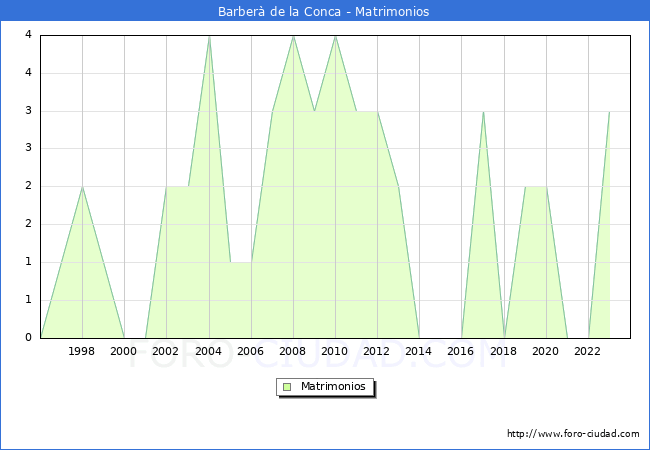Viewport: 650px width, 450px height.
Task: Click the chart title 'Barberà de la Conca - Matrimonios'
Action: [323, 11]
